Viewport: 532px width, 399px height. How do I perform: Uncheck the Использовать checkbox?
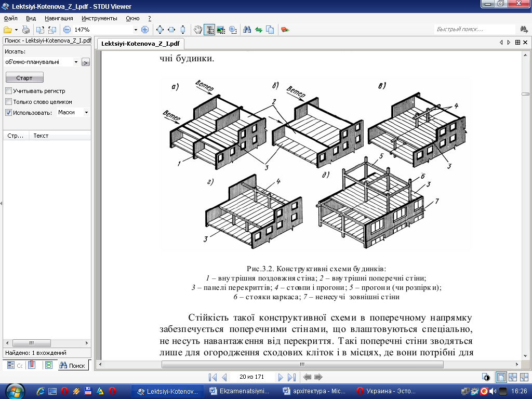[x=9, y=113]
